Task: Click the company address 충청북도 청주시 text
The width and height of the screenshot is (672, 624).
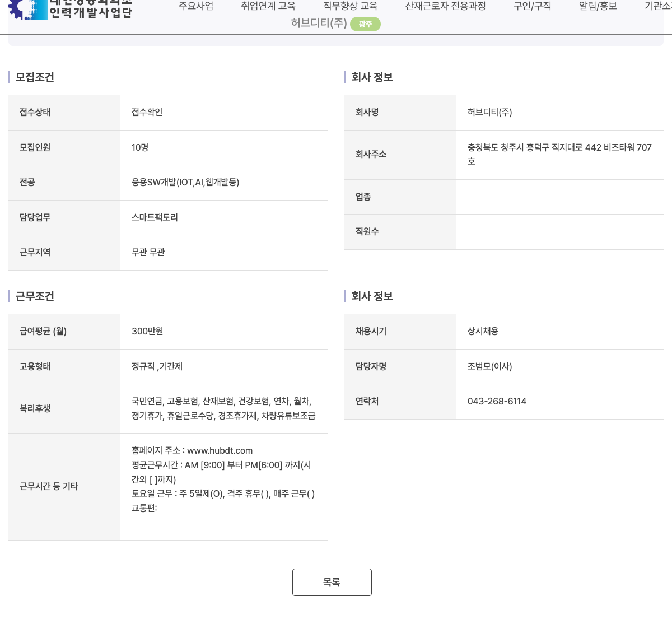Action: point(559,154)
